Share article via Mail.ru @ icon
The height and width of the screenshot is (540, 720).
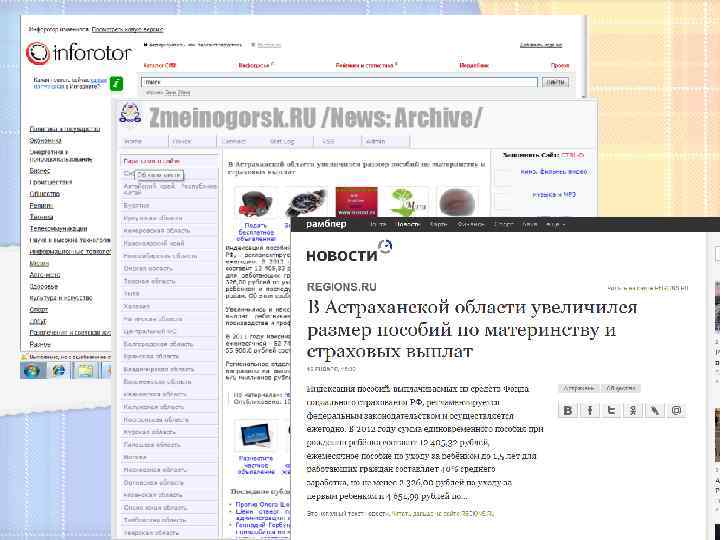click(676, 410)
